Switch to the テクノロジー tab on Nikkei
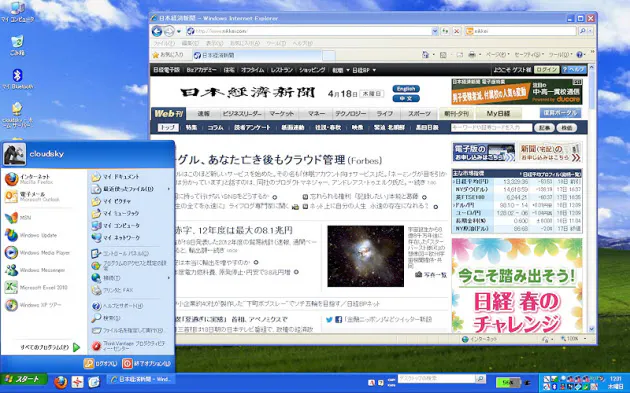The image size is (630, 393). tap(350, 114)
